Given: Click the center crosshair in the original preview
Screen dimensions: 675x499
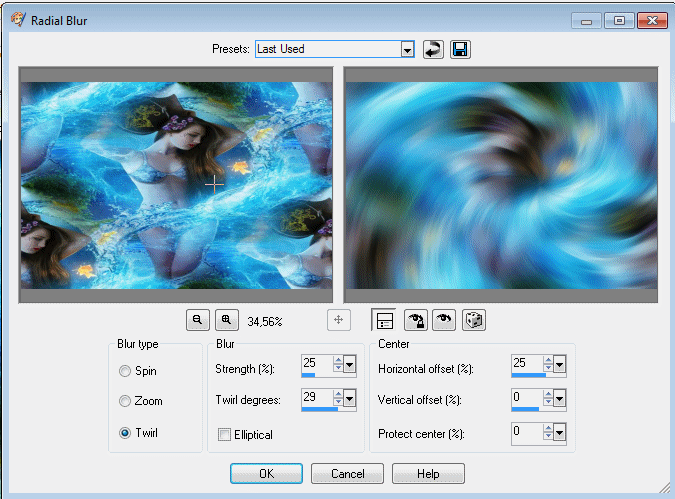Looking at the screenshot, I should pyautogui.click(x=214, y=185).
